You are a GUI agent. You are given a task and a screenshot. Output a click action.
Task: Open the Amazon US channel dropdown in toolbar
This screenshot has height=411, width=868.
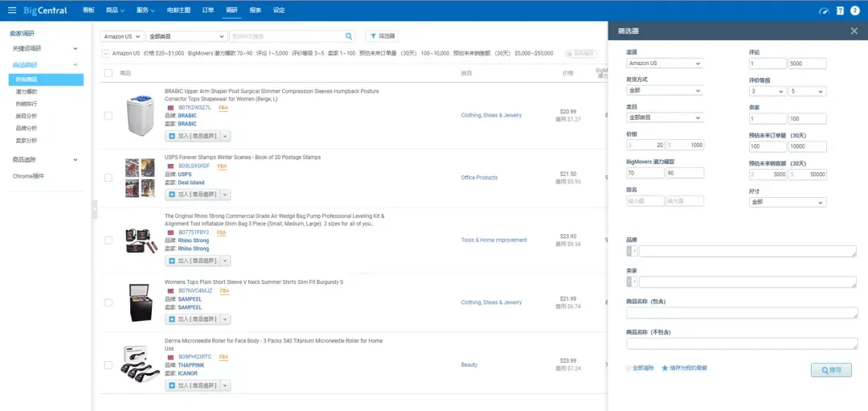tap(122, 36)
